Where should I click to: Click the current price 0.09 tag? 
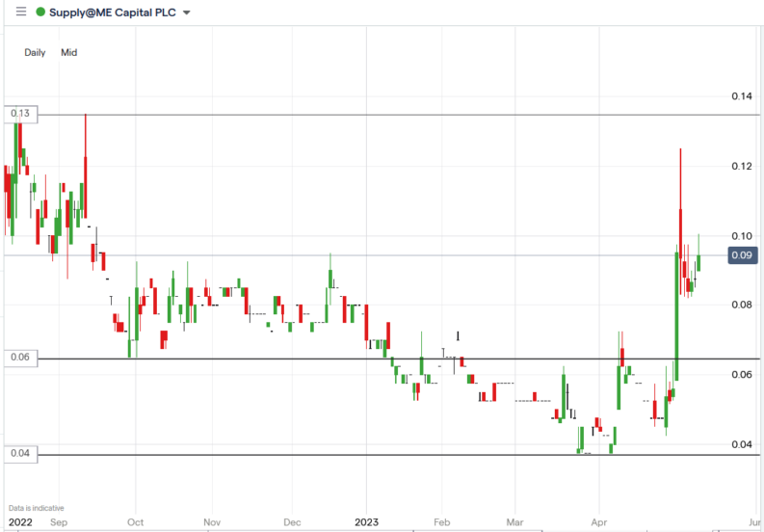click(x=743, y=255)
